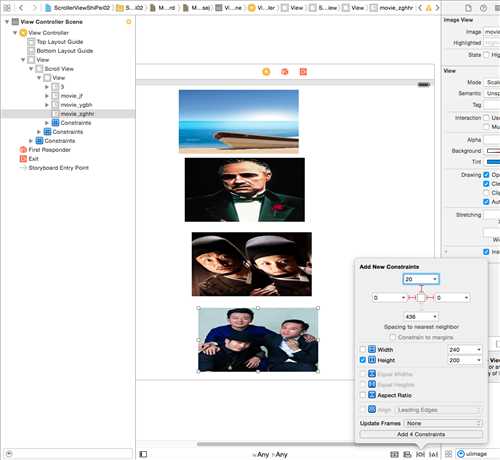Open the Stack button in canvas toolbar

pos(394,454)
